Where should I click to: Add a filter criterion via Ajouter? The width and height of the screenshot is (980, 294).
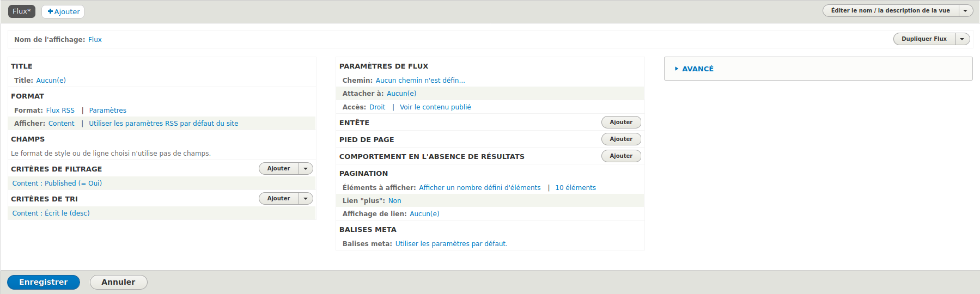pos(278,169)
